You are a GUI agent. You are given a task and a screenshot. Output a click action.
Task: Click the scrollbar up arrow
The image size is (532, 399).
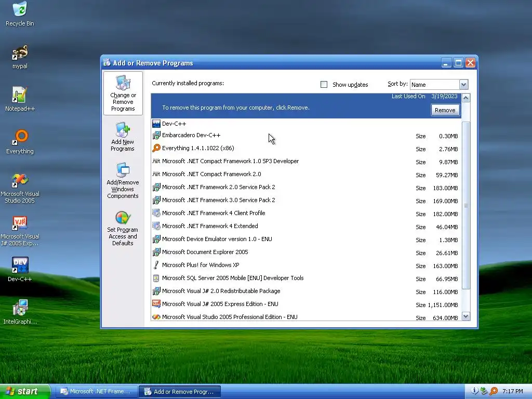click(x=466, y=98)
